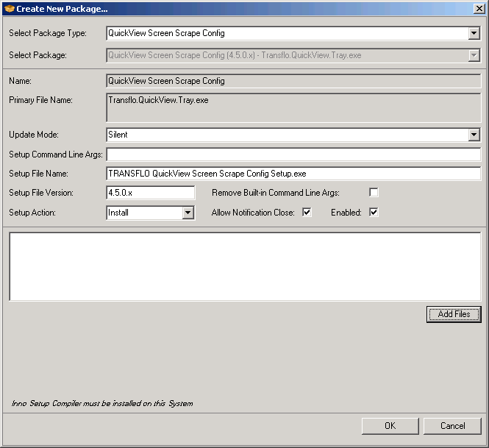The width and height of the screenshot is (489, 448).
Task: Click the Setup File Version label
Action: [x=41, y=193]
